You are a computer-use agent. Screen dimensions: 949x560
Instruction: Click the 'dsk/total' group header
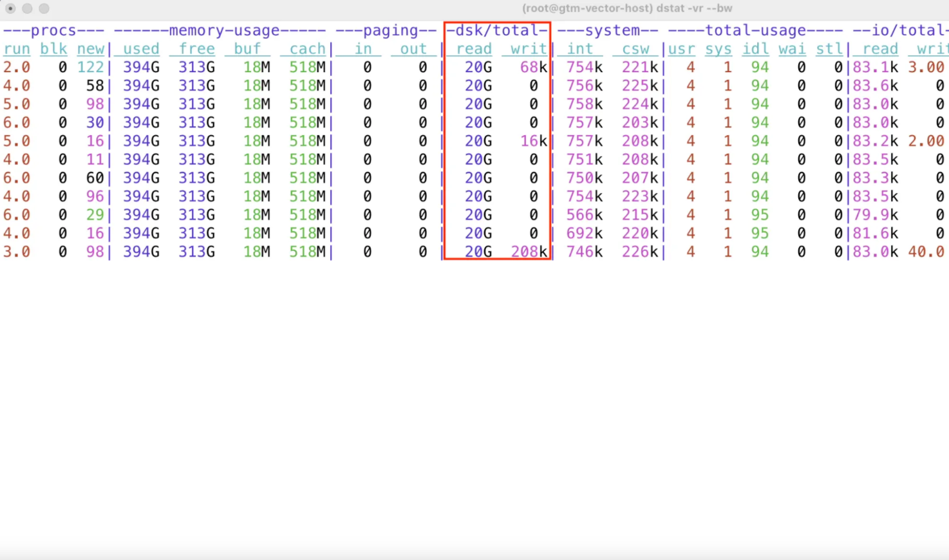(x=497, y=30)
